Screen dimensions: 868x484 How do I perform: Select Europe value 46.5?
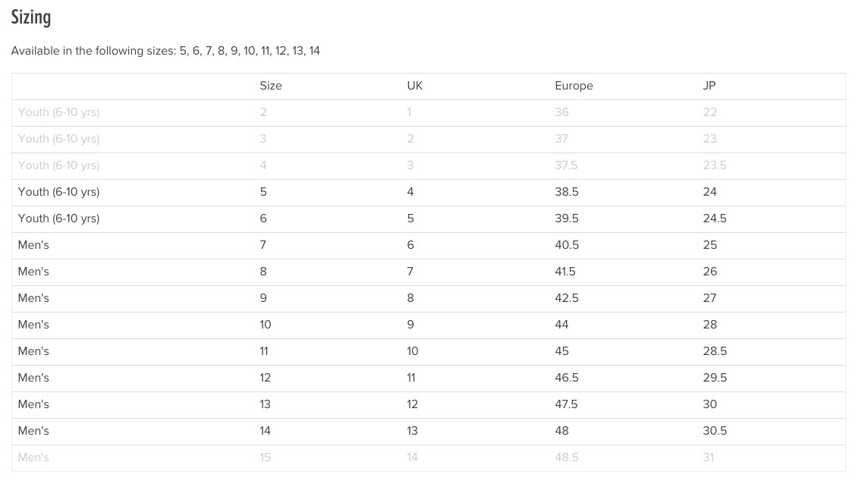(567, 378)
